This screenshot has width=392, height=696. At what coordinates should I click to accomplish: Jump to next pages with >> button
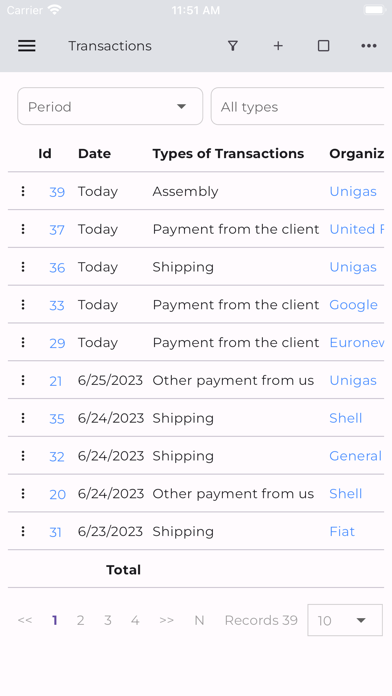(x=166, y=620)
